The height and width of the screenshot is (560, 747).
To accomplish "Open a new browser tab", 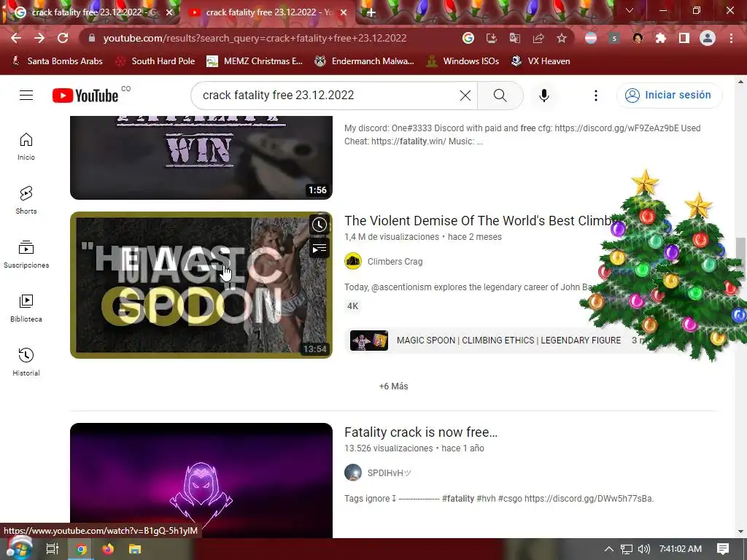I will coord(371,12).
